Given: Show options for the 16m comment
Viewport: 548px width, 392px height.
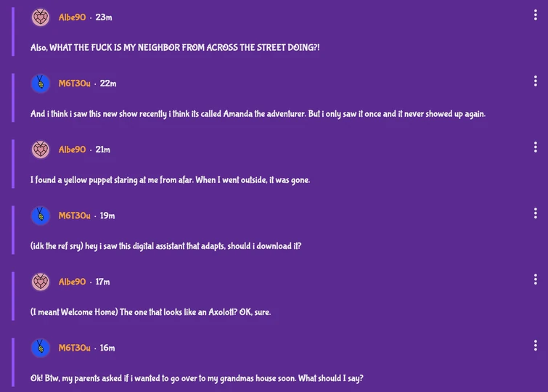Looking at the screenshot, I should pos(536,345).
